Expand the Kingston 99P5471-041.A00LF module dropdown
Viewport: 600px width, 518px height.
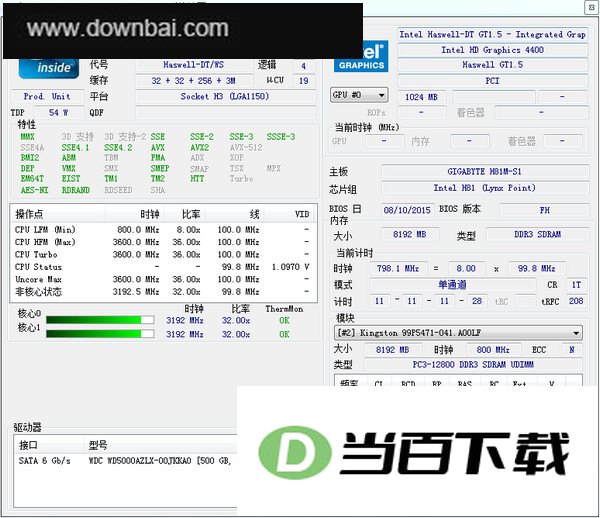click(x=458, y=333)
